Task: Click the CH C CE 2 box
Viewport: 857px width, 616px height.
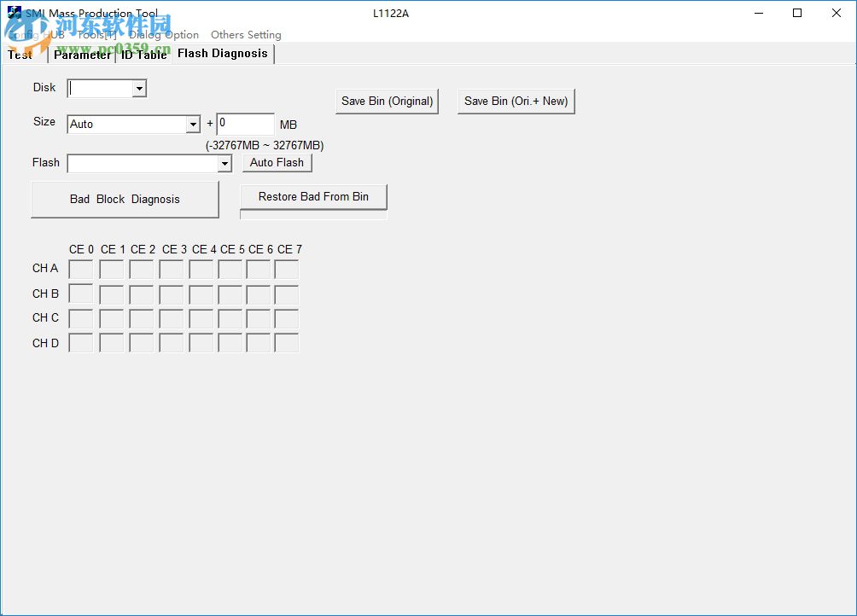Action: pos(142,319)
